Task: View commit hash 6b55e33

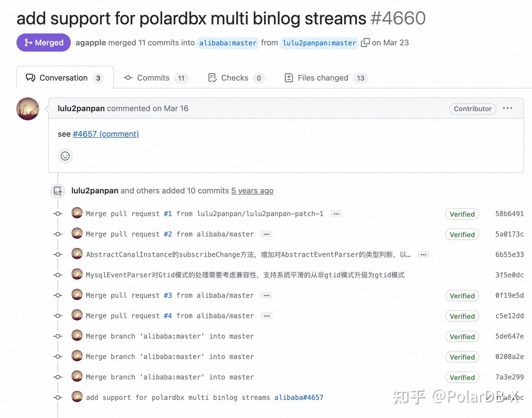Action: point(509,254)
